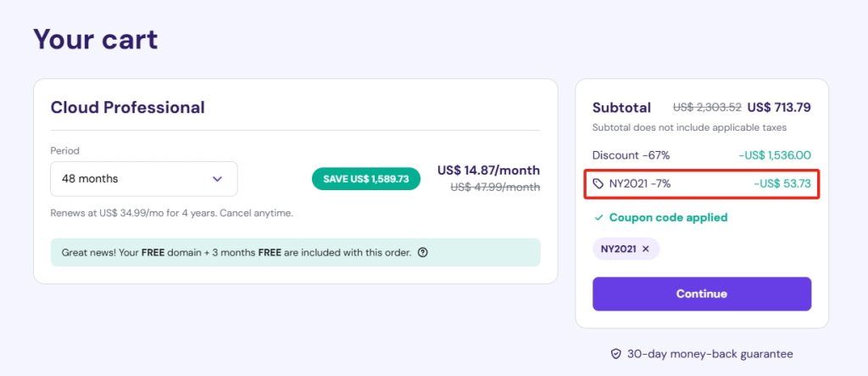Screen dimensions: 868x376
Task: Click the green checkmark by Coupon code applied
Action: (598, 217)
